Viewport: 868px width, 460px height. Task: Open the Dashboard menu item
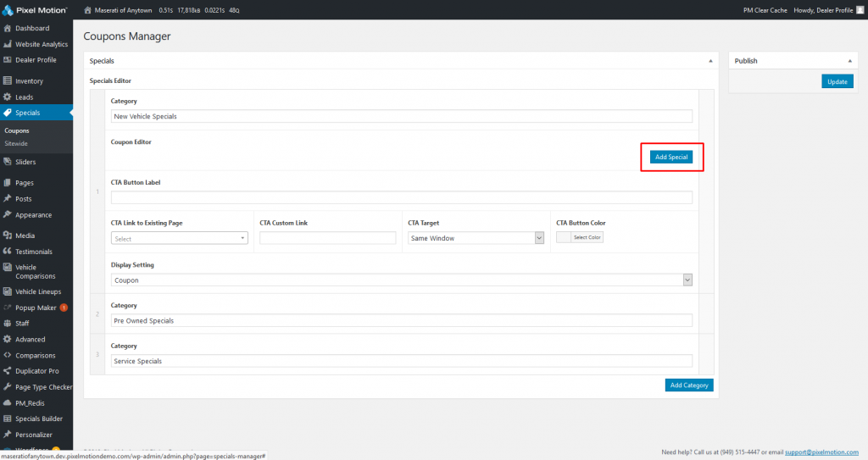point(32,28)
